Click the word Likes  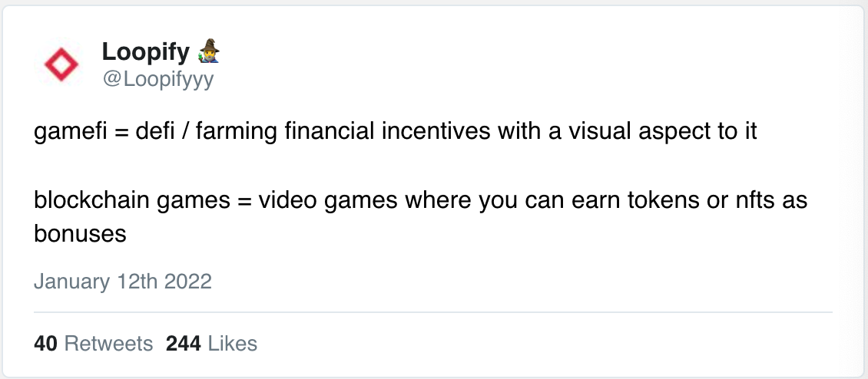point(233,344)
